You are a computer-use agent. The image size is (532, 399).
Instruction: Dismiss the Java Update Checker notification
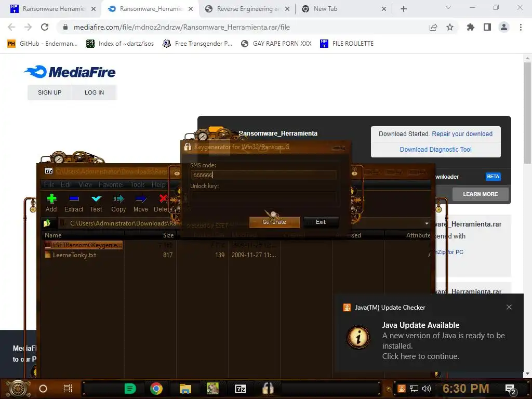click(509, 307)
